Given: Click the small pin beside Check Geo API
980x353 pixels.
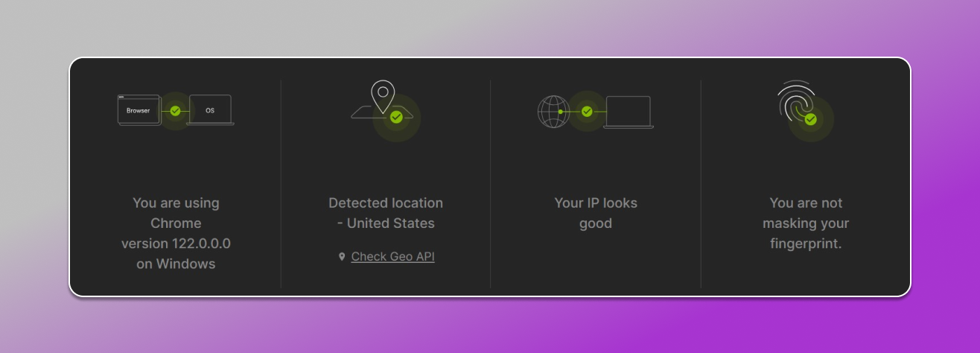Looking at the screenshot, I should [342, 257].
